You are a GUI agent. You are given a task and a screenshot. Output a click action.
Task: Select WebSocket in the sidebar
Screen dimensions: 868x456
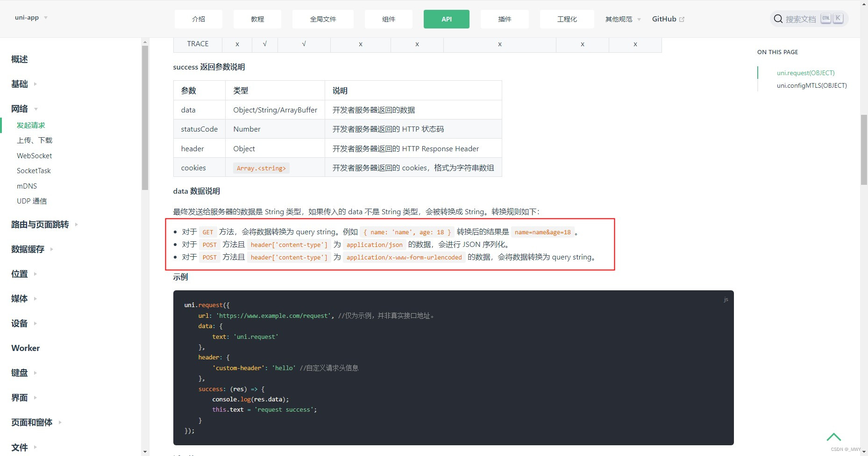[x=34, y=155]
